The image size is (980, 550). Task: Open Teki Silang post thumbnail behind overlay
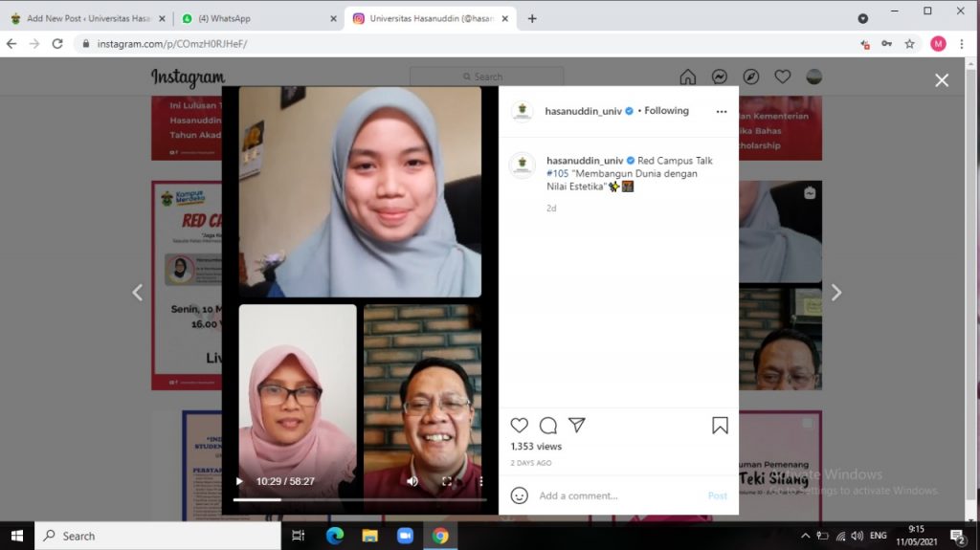[x=780, y=466]
